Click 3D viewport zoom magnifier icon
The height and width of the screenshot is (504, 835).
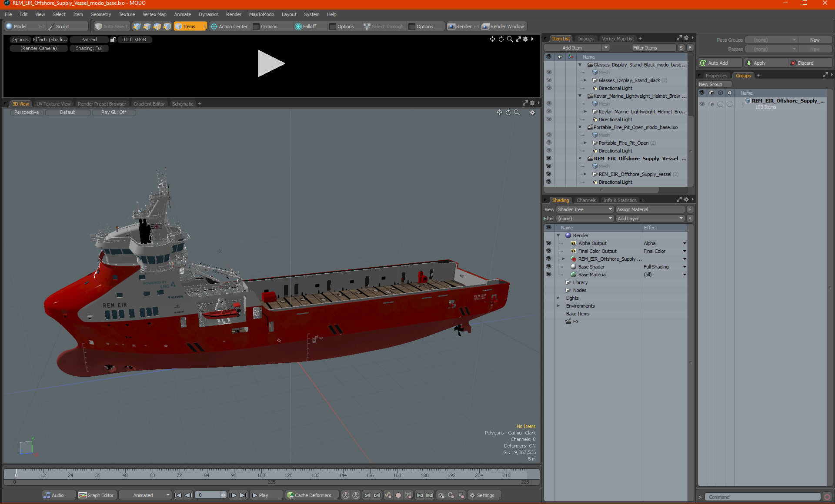tap(517, 113)
